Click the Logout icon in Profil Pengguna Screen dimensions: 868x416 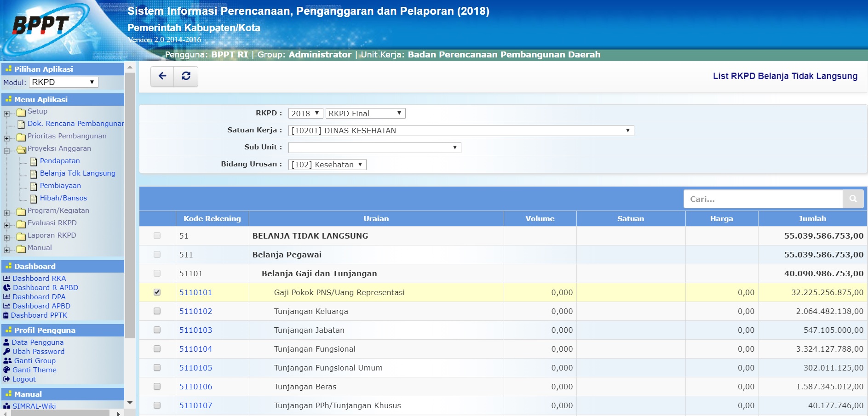tap(7, 379)
